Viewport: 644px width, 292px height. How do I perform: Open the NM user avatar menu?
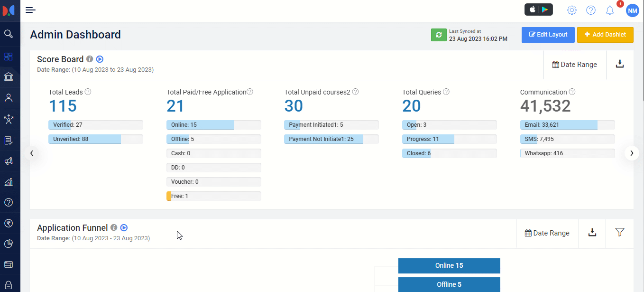pyautogui.click(x=633, y=10)
